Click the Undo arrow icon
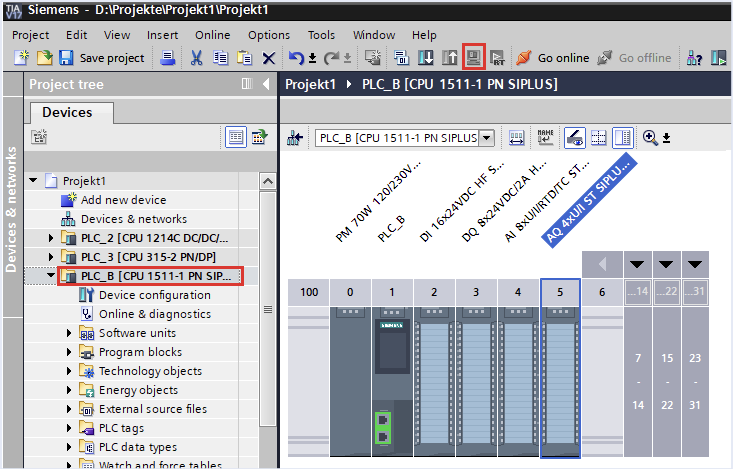This screenshot has height=469, width=733. 296,58
